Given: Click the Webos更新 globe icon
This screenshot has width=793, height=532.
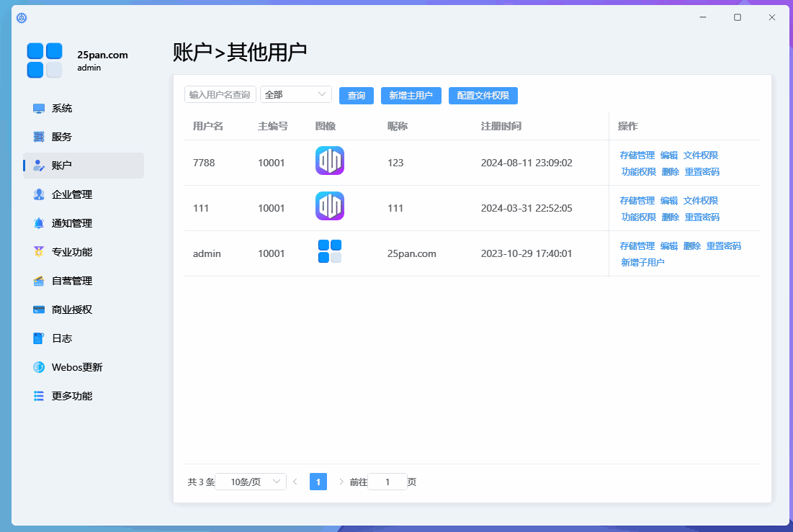Looking at the screenshot, I should coord(39,367).
